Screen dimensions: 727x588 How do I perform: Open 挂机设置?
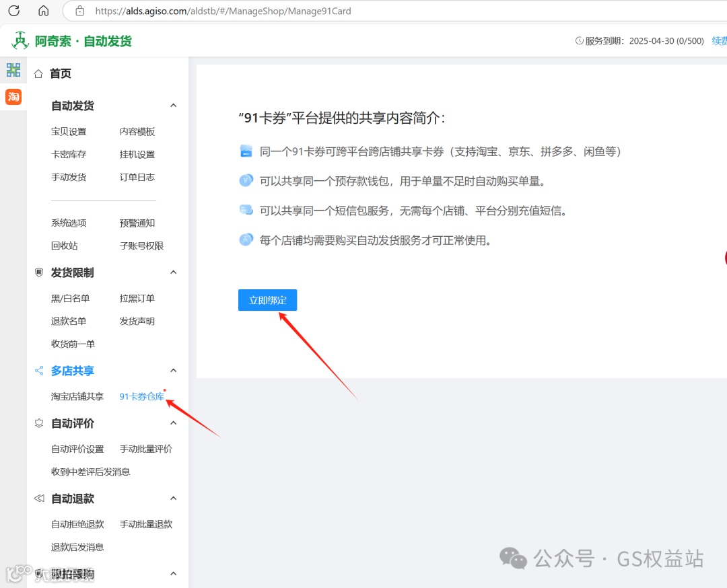(137, 154)
